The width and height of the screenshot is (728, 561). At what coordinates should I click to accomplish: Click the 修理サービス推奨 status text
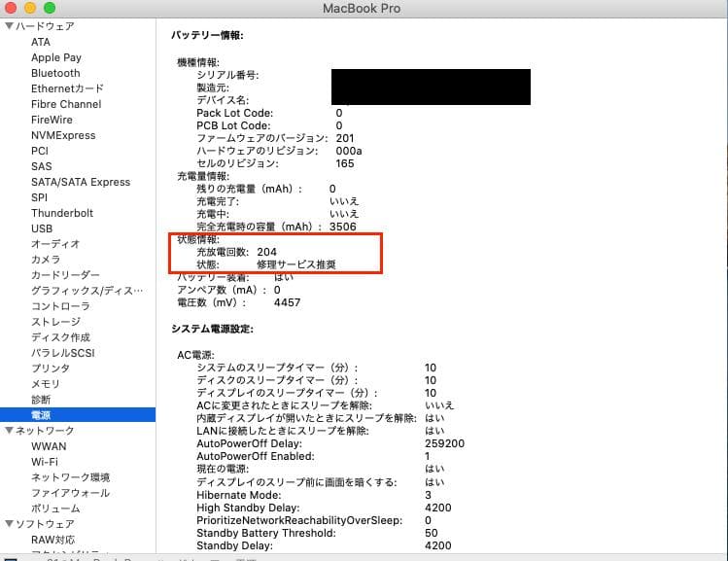click(x=296, y=264)
